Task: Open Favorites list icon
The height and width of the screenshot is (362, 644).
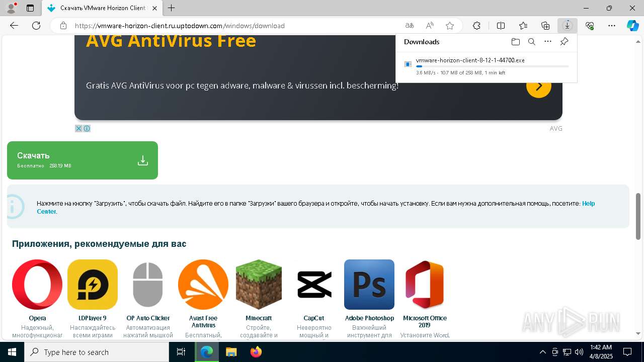Action: click(523, 26)
